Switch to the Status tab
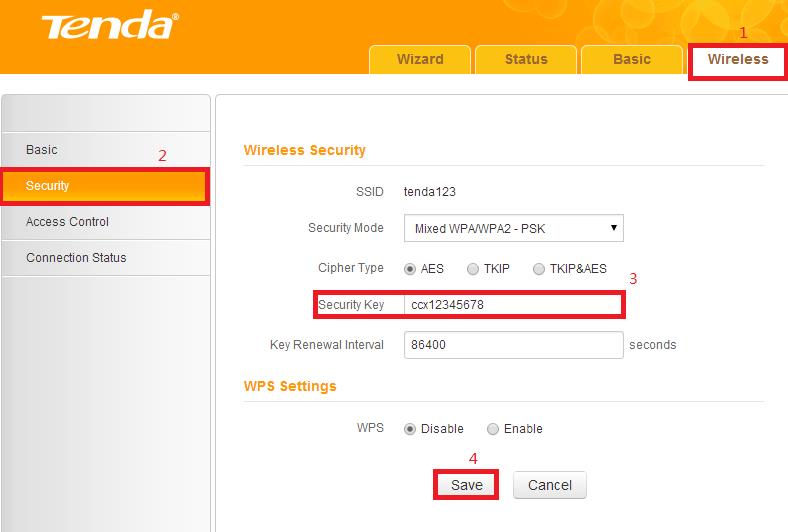The image size is (788, 532). 526,60
